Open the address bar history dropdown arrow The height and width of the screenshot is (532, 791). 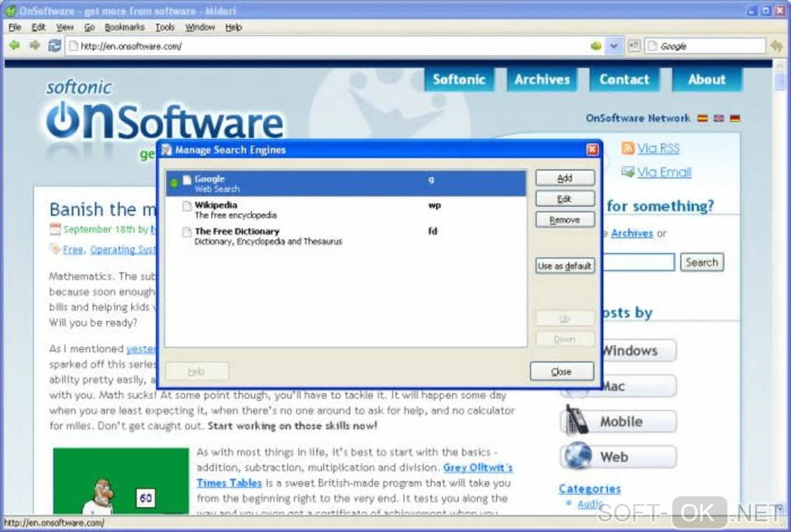click(x=613, y=46)
